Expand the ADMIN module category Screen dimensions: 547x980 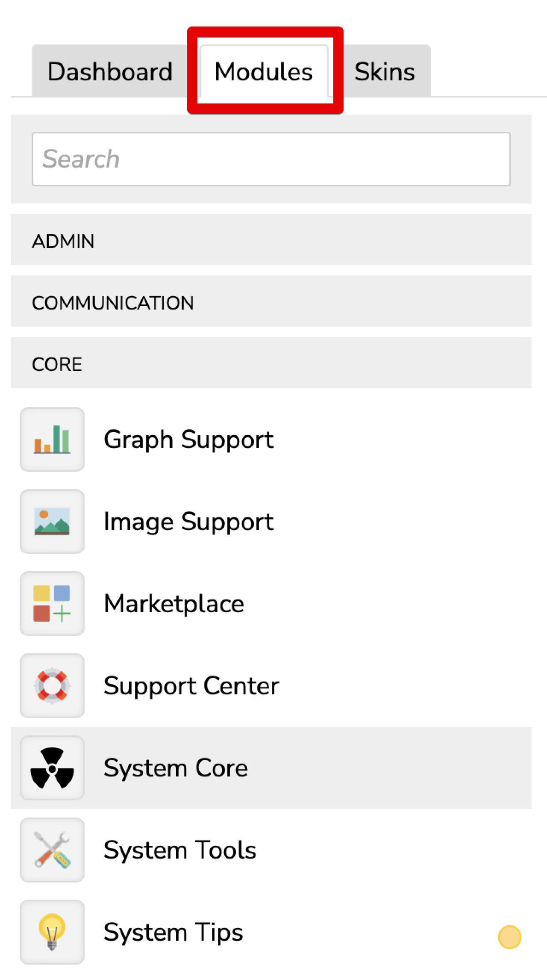[271, 241]
